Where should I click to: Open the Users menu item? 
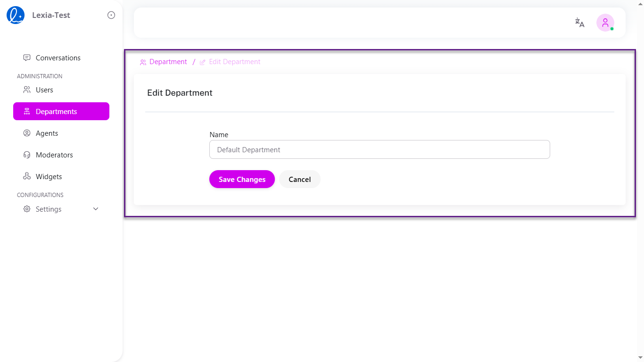pyautogui.click(x=44, y=90)
